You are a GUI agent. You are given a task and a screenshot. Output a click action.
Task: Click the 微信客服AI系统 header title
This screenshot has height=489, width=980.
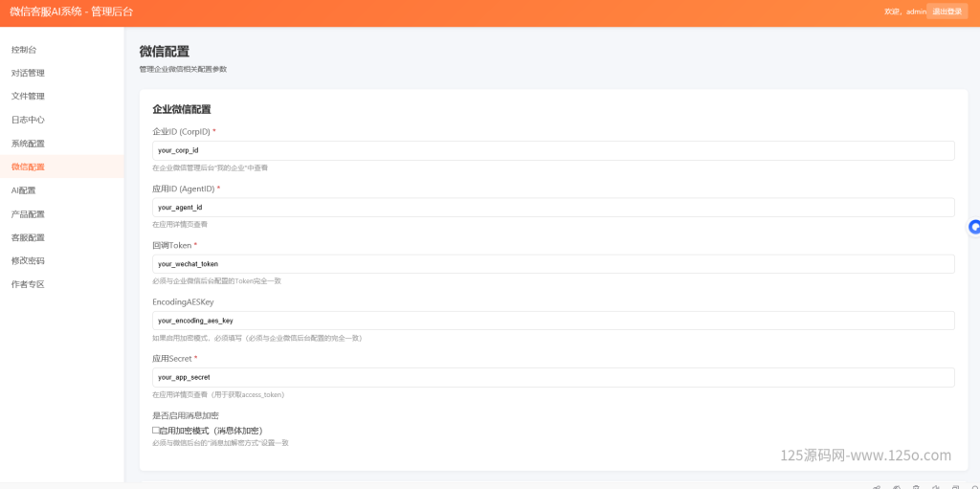pos(72,11)
